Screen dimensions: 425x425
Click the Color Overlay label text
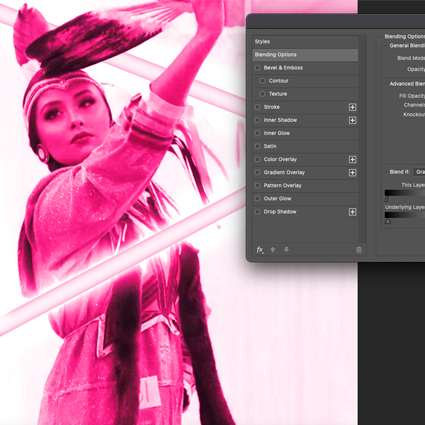[280, 159]
